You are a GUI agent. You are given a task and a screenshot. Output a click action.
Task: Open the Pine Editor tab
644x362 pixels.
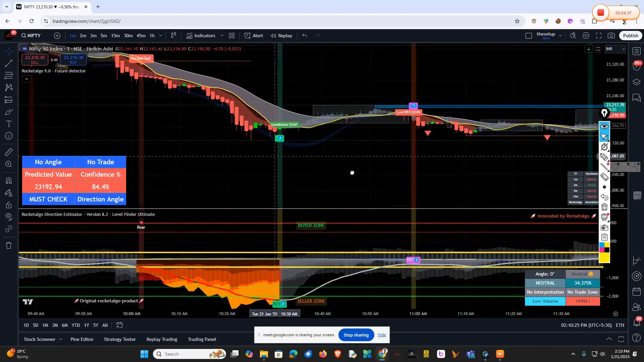pos(82,339)
